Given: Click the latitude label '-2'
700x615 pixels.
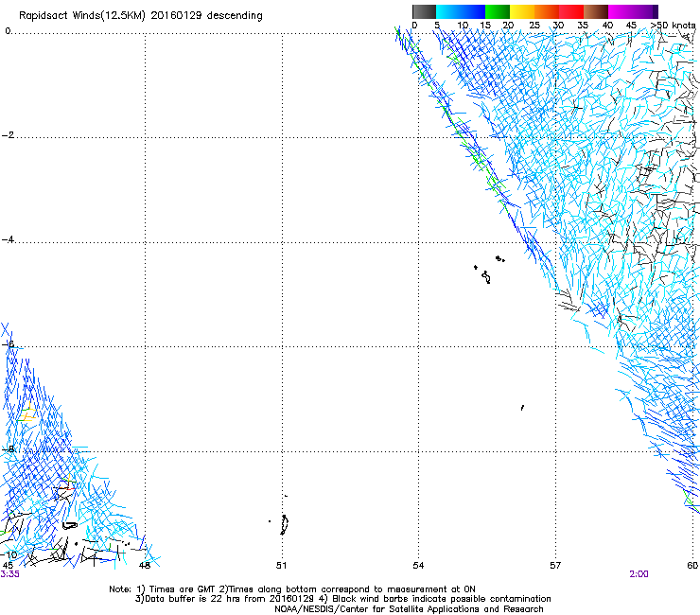Looking at the screenshot, I should (x=8, y=135).
